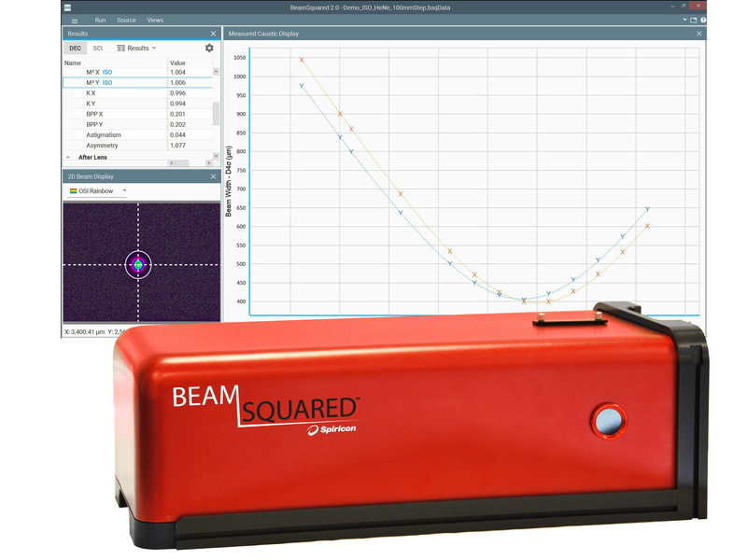This screenshot has height=560, width=747.
Task: Click the M² Y value 1.006
Action: pos(177,83)
